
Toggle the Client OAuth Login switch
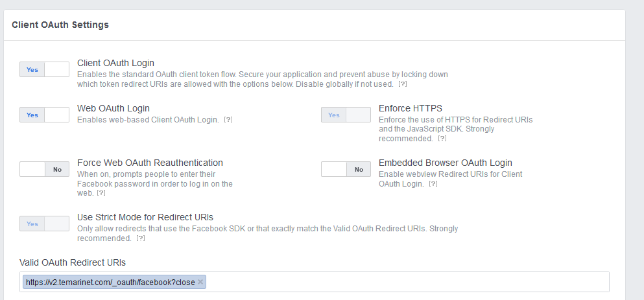(x=44, y=69)
